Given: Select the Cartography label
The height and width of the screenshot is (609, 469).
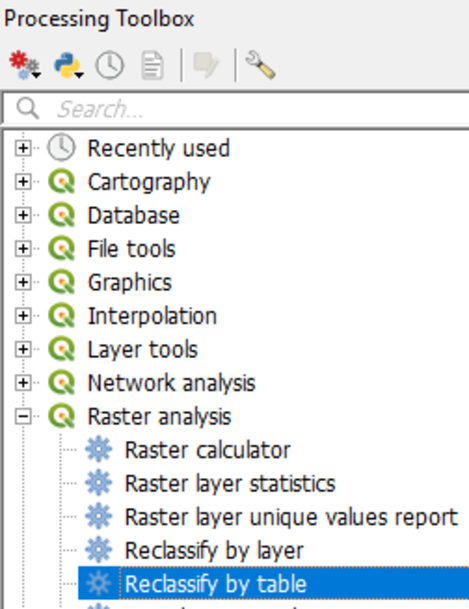Looking at the screenshot, I should click(149, 183).
